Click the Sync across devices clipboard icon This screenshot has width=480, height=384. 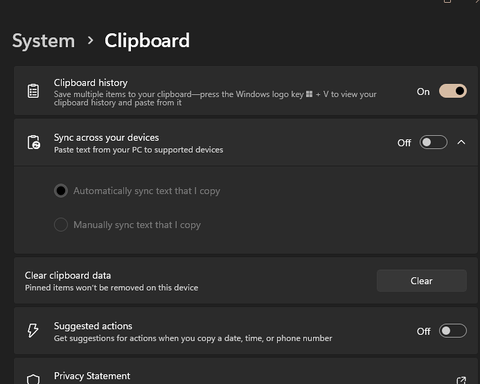[x=34, y=142]
